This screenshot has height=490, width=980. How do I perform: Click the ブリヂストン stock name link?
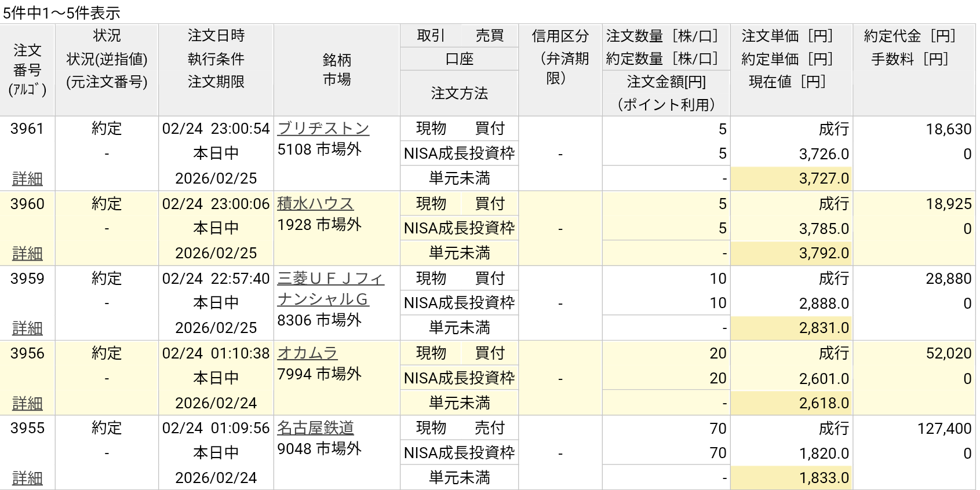pos(323,128)
